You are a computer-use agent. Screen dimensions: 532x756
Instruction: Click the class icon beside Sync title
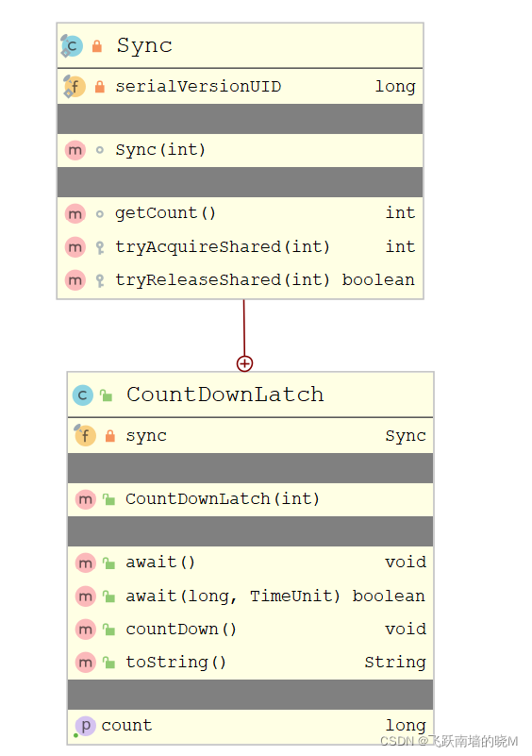click(72, 46)
